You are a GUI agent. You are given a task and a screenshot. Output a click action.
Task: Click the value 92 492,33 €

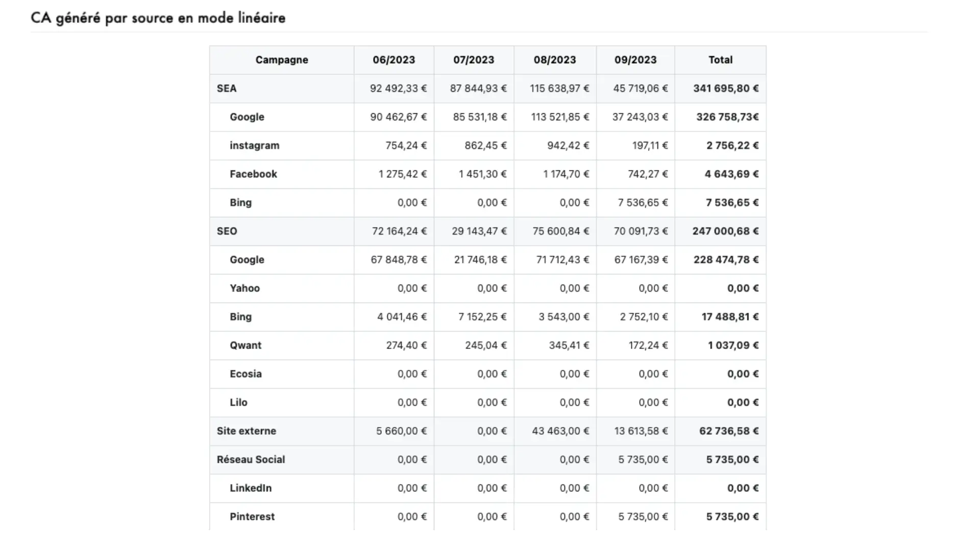pos(398,88)
